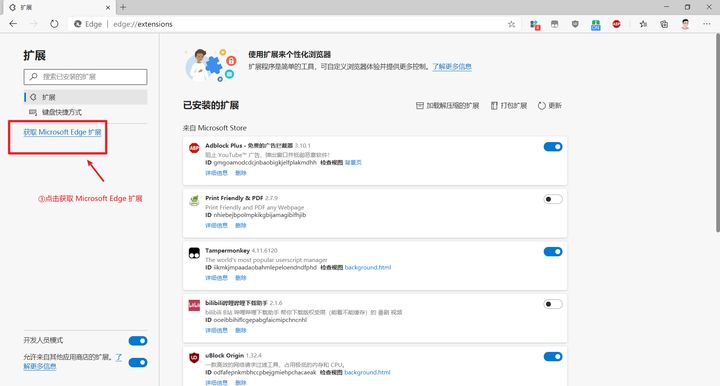Click the green and blue toolbar extension icon

pos(596,25)
